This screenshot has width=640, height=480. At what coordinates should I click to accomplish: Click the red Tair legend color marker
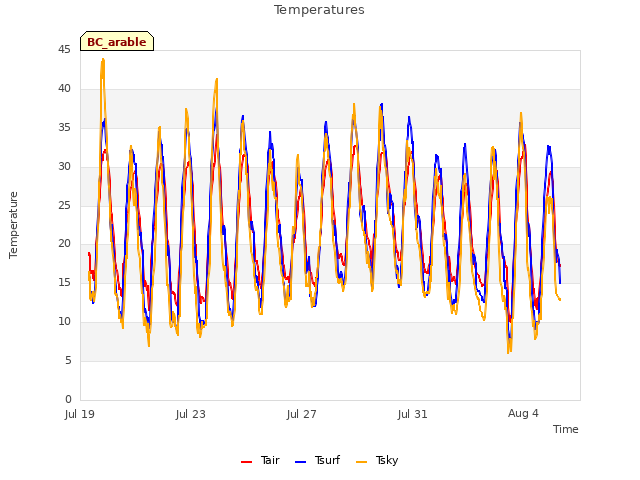(x=247, y=462)
